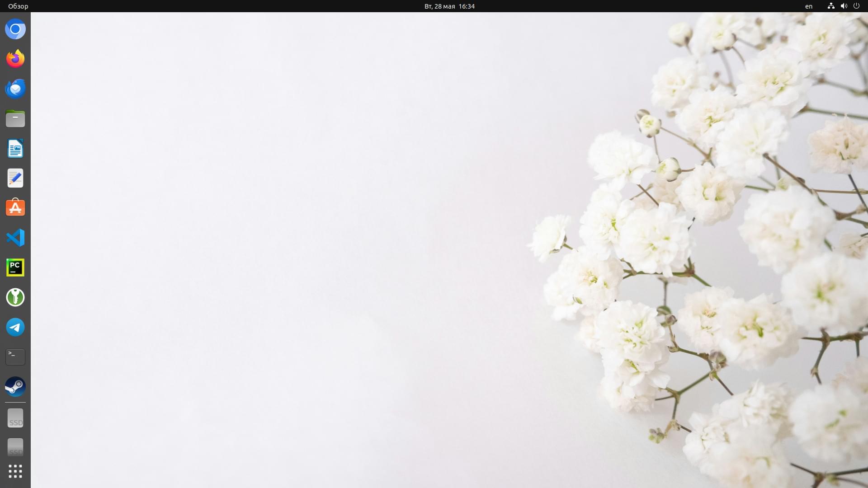
Task: Open the Обзор activities overview
Action: click(x=18, y=6)
